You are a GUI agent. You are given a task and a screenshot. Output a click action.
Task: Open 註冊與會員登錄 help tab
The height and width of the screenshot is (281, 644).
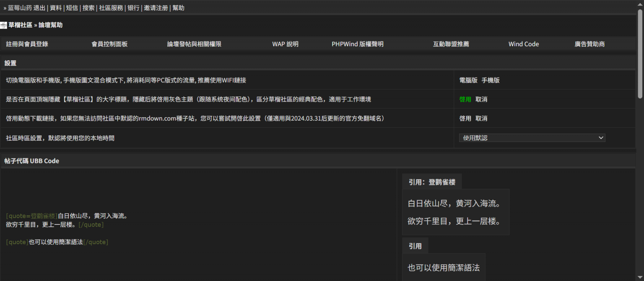pyautogui.click(x=27, y=44)
